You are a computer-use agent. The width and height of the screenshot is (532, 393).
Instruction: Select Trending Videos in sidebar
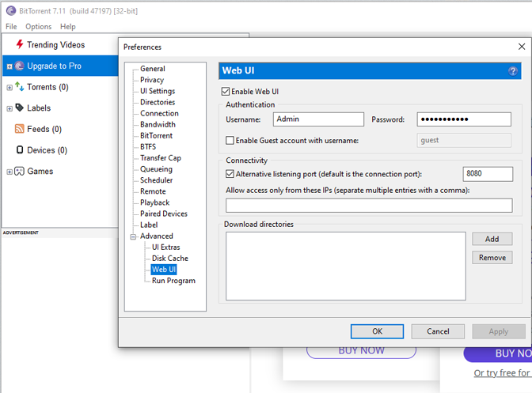(55, 45)
